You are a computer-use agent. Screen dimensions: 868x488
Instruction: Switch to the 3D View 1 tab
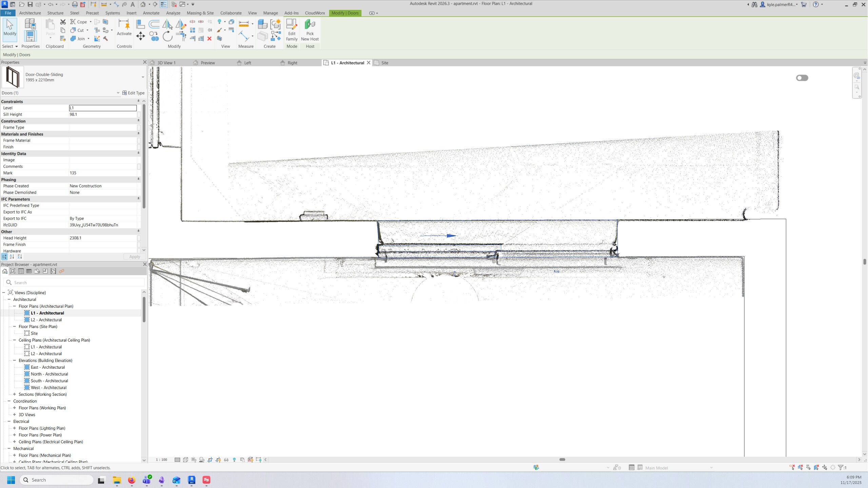(x=166, y=63)
